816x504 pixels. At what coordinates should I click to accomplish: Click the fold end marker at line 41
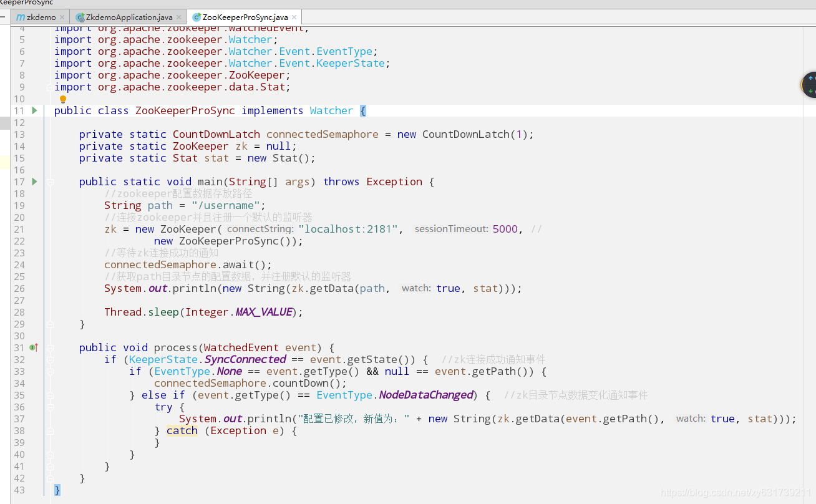[x=50, y=467]
